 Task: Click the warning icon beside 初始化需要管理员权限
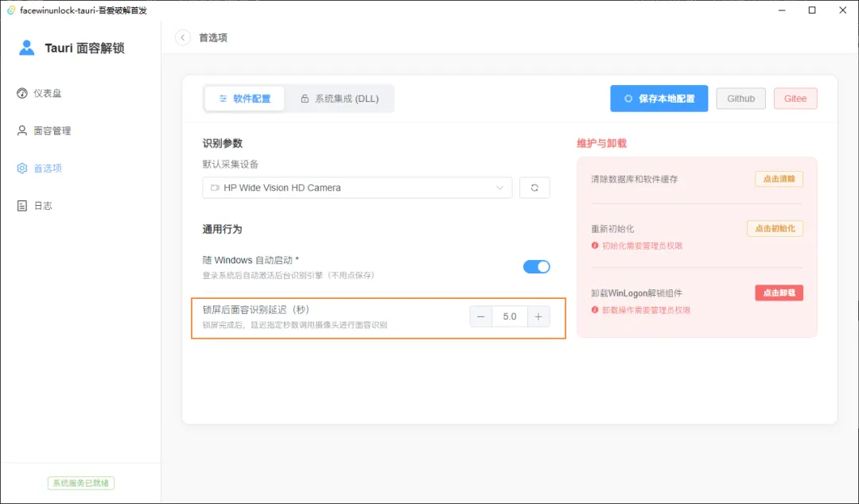pyautogui.click(x=595, y=246)
